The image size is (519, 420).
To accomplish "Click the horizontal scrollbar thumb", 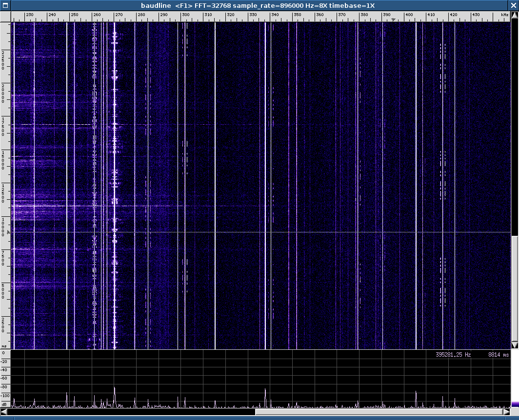I will coord(379,412).
